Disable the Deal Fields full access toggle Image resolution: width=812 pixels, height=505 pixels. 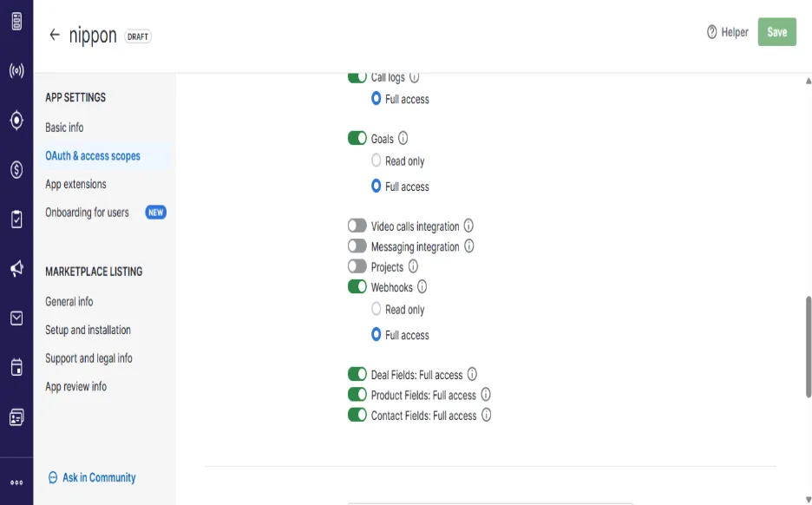pos(357,374)
